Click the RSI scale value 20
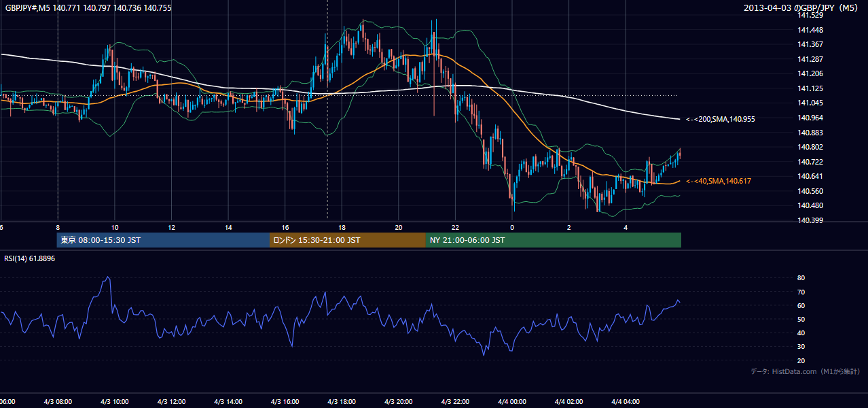Viewport: 868px width, 408px height. coord(801,360)
